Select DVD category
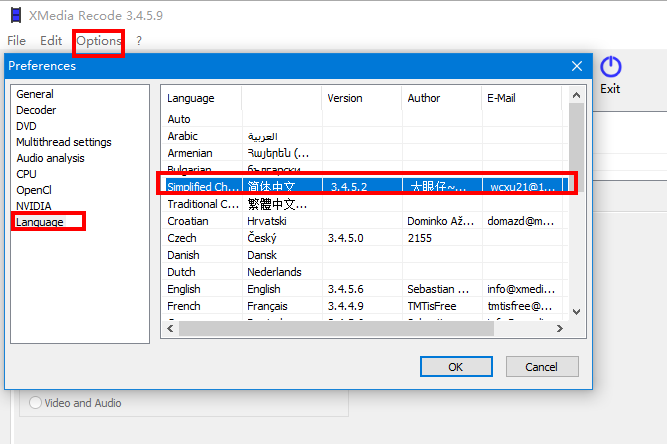The width and height of the screenshot is (667, 444). pos(26,126)
